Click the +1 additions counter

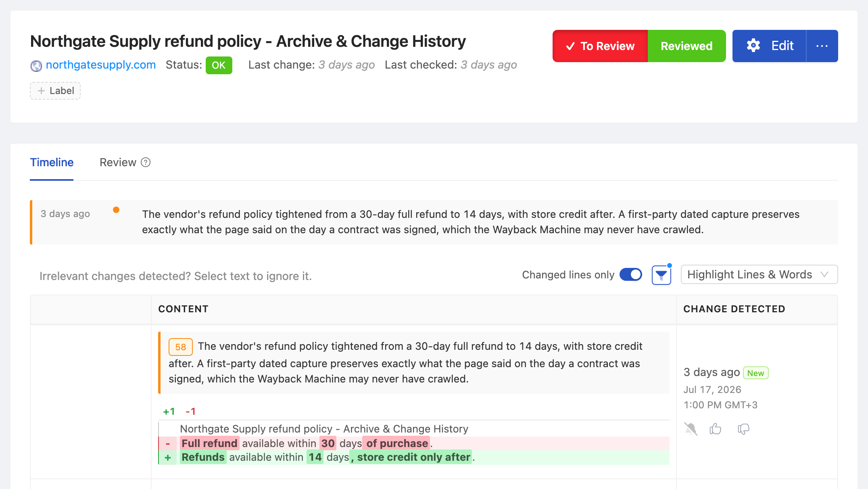point(169,412)
